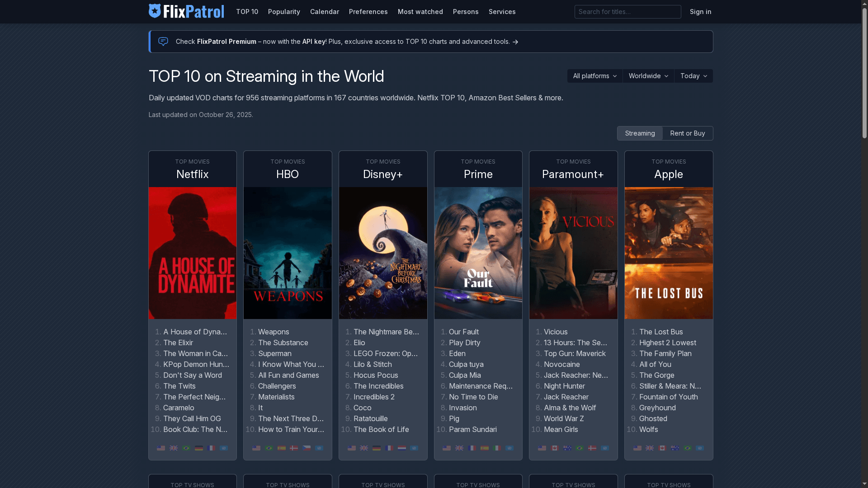Open the FlixPatrol logo home link
The width and height of the screenshot is (868, 488).
186,11
